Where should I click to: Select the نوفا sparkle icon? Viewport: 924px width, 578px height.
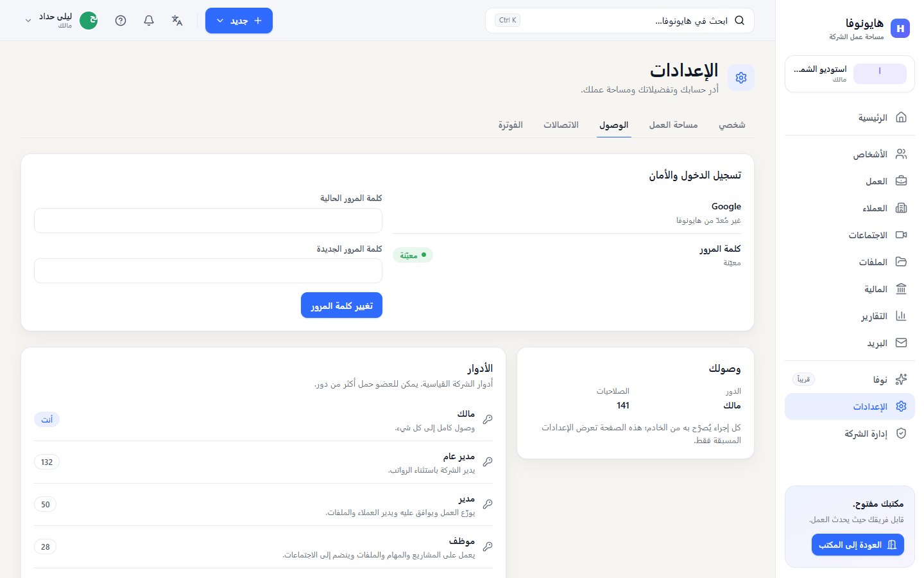point(901,380)
